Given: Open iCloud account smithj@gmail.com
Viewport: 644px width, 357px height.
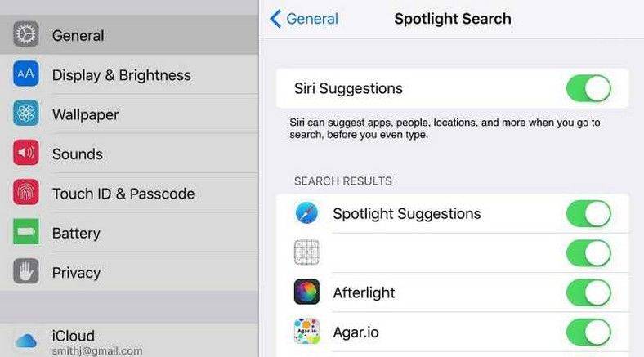Looking at the screenshot, I should (x=129, y=340).
